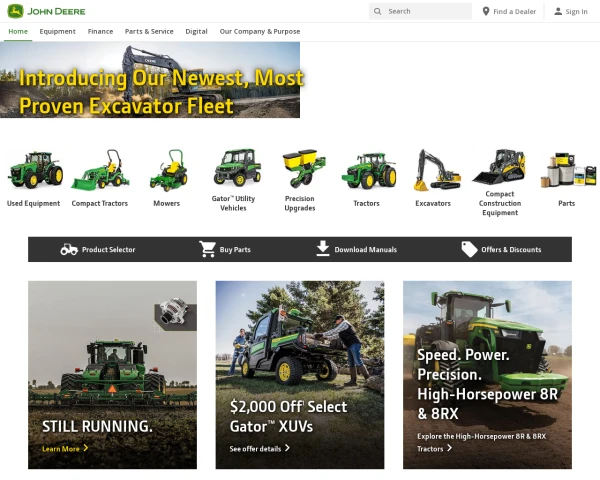Click the Mowers label

tap(166, 203)
